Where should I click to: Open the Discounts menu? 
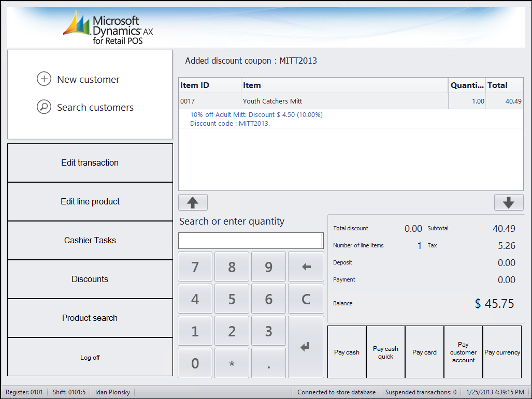coord(90,279)
